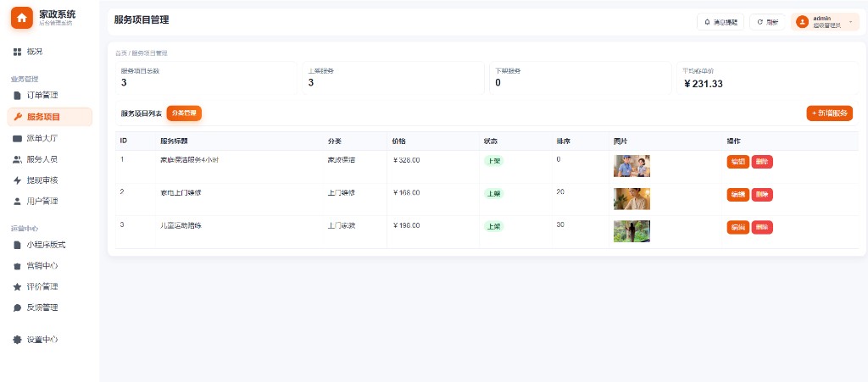Click the 分类管理 button

[184, 113]
